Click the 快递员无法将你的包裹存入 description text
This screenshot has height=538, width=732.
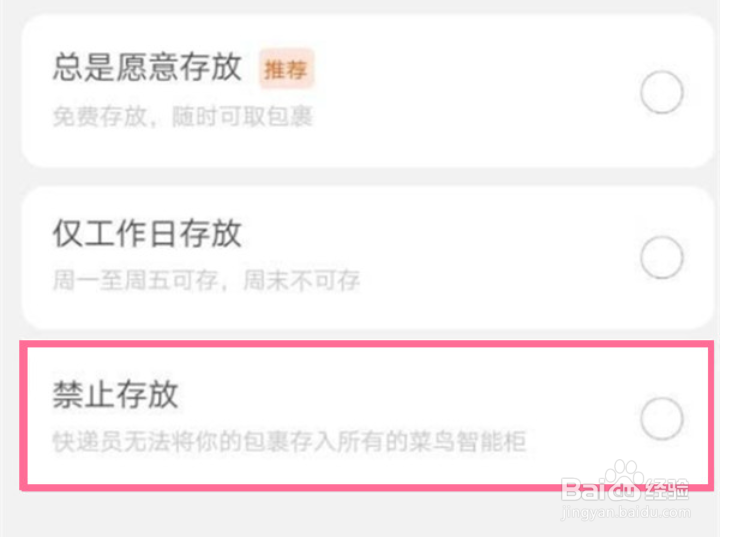[183, 441]
